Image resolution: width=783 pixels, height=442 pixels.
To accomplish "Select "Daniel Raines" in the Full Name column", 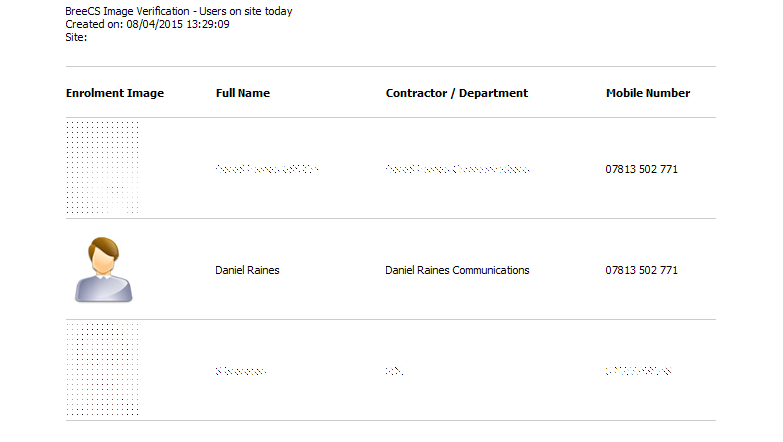I will [x=247, y=270].
